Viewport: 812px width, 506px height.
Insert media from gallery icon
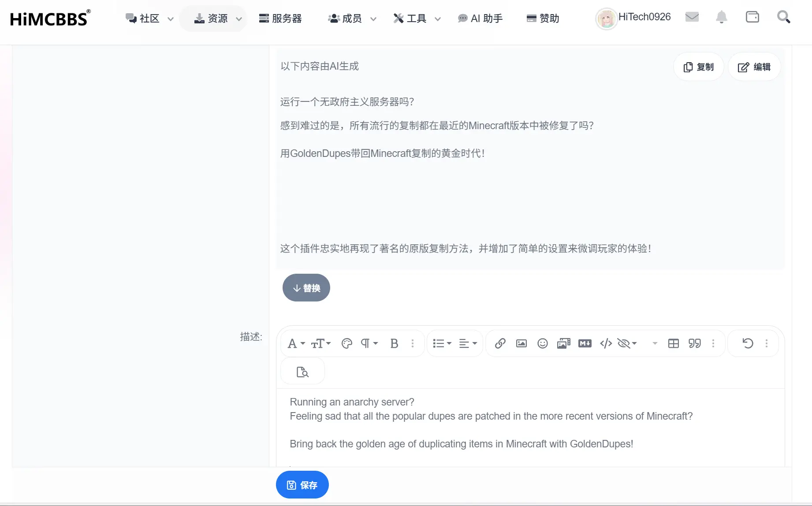click(x=563, y=343)
